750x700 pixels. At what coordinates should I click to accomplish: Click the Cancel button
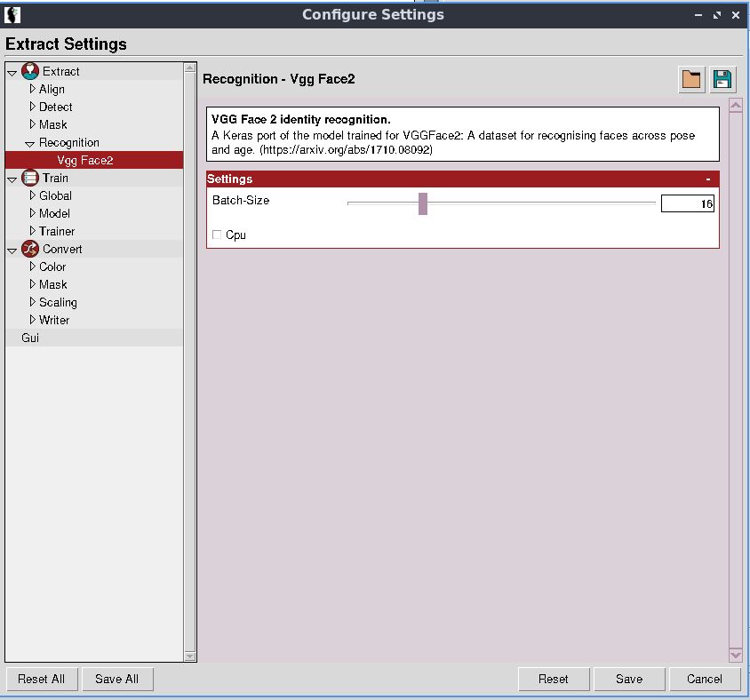[x=705, y=679]
